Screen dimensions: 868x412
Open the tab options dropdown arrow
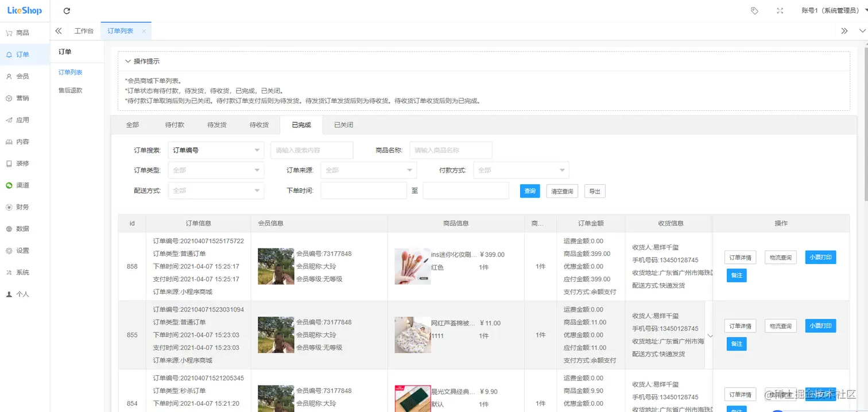tap(862, 31)
